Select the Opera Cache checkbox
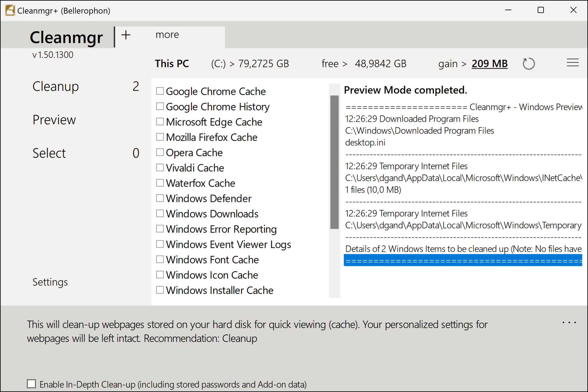 [160, 152]
